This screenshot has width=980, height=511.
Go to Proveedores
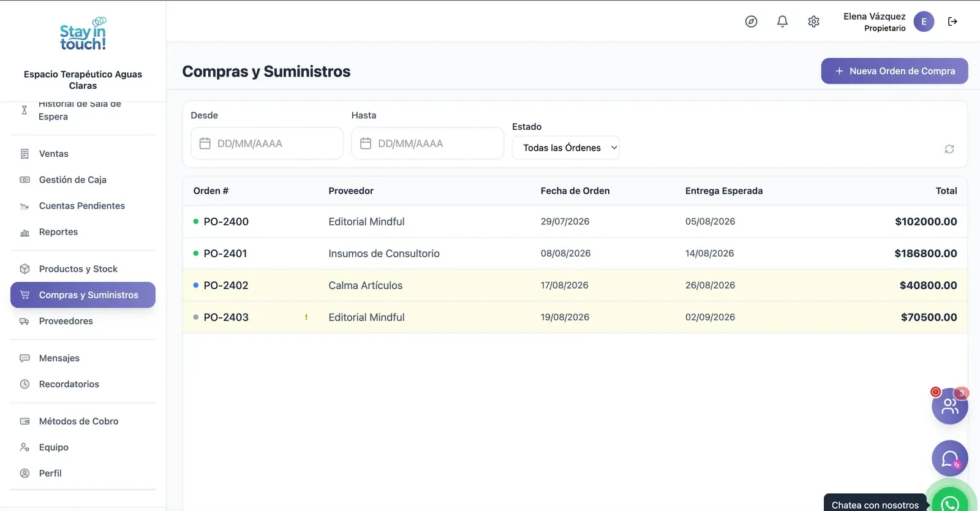83,321
